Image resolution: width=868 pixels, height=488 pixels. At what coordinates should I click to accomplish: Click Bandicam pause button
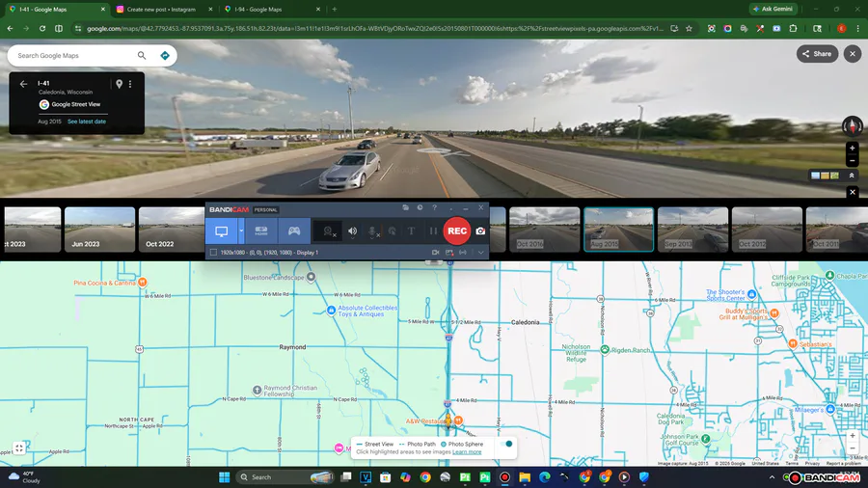click(x=433, y=231)
